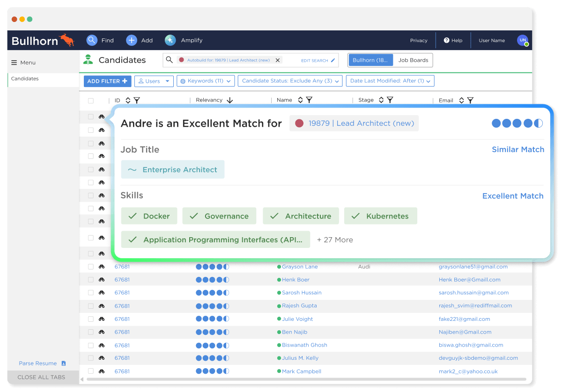Open Grayson Lane candidate name link
The width and height of the screenshot is (562, 392).
(300, 267)
